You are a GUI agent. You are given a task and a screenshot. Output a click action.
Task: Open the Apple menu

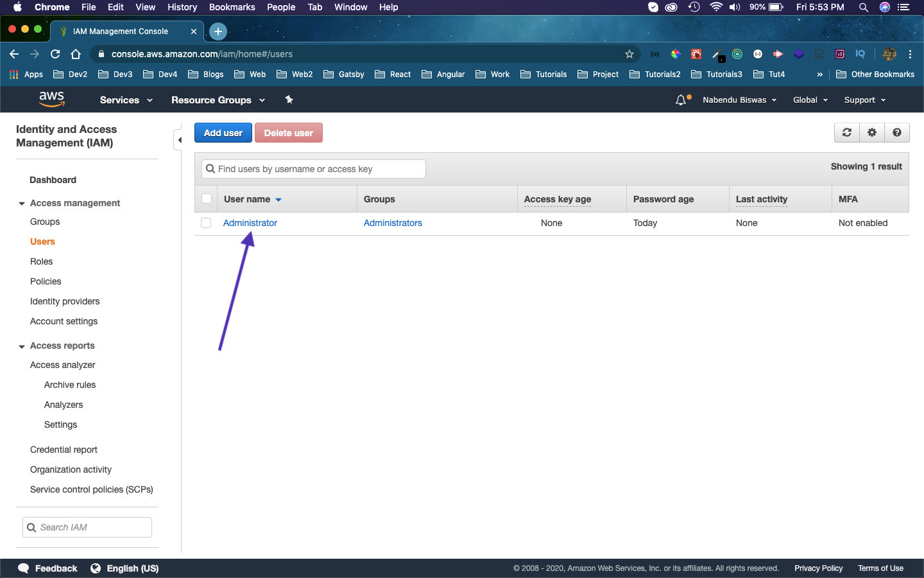click(x=17, y=7)
